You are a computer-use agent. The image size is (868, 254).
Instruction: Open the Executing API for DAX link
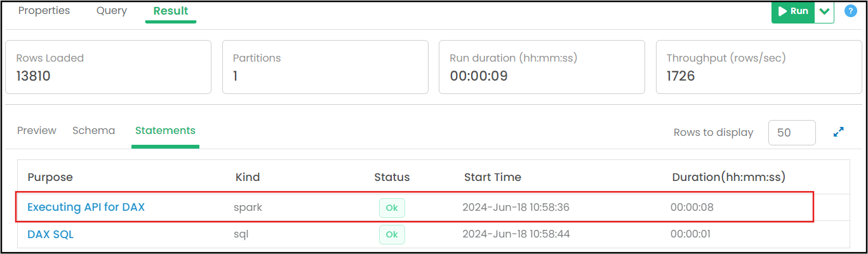pyautogui.click(x=86, y=207)
